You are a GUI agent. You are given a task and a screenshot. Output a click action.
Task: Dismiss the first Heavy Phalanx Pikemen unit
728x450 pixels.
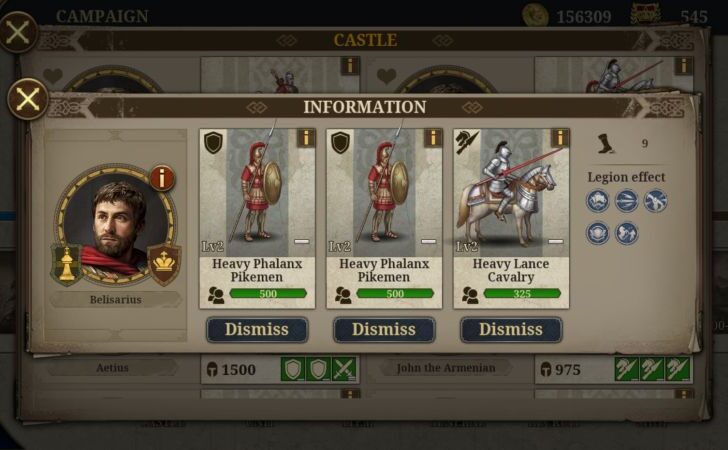click(x=257, y=330)
